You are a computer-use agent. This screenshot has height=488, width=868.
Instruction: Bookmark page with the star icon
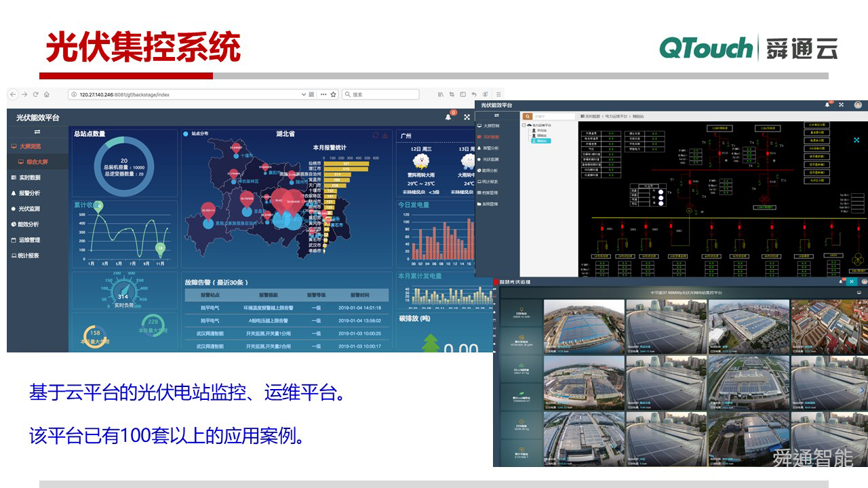333,94
